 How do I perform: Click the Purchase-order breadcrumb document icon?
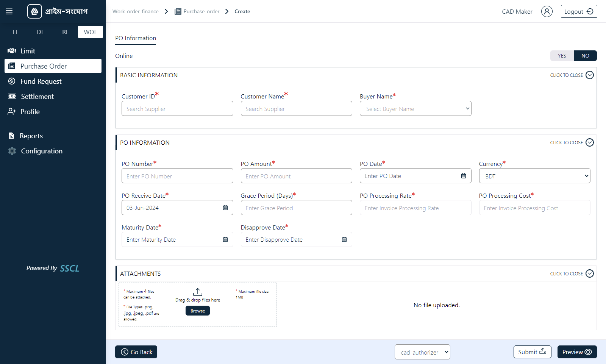click(x=178, y=11)
